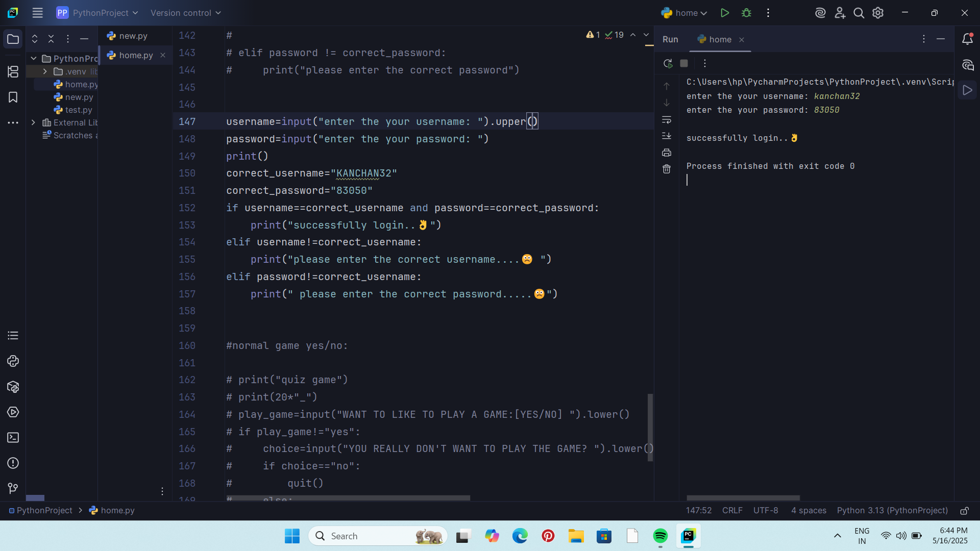980x551 pixels.
Task: Click the Rerun icon in Run panel
Action: pos(668,63)
